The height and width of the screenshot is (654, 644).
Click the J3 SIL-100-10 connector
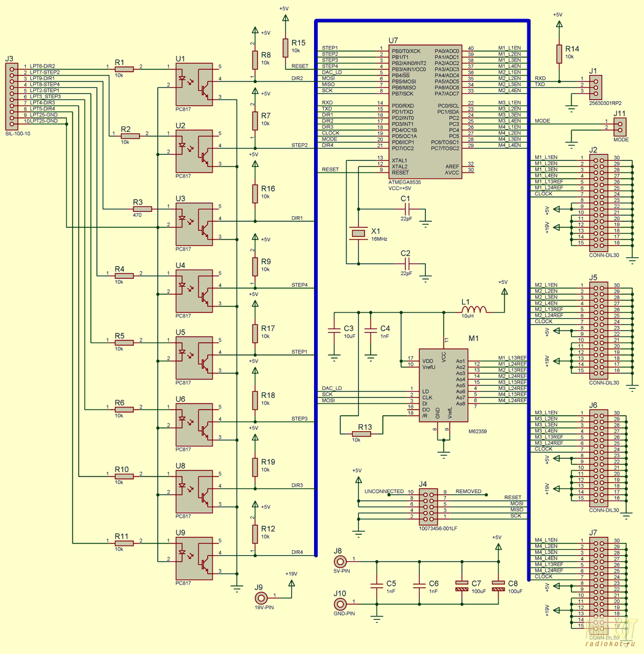click(12, 96)
